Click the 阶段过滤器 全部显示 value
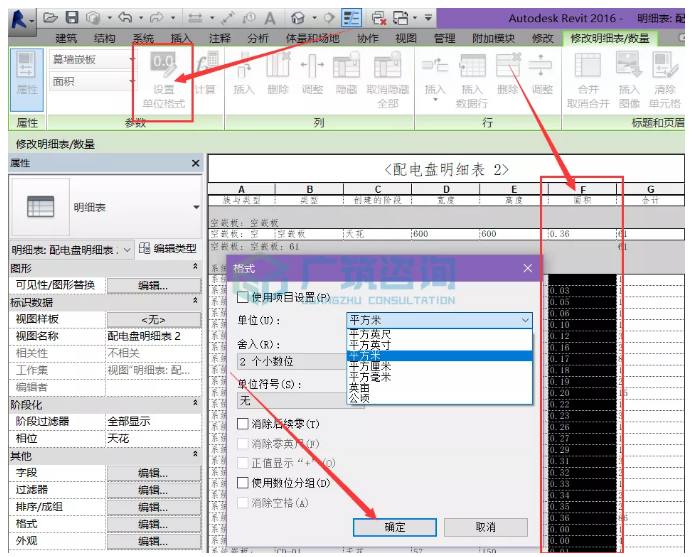Image resolution: width=698 pixels, height=557 pixels. (x=153, y=421)
